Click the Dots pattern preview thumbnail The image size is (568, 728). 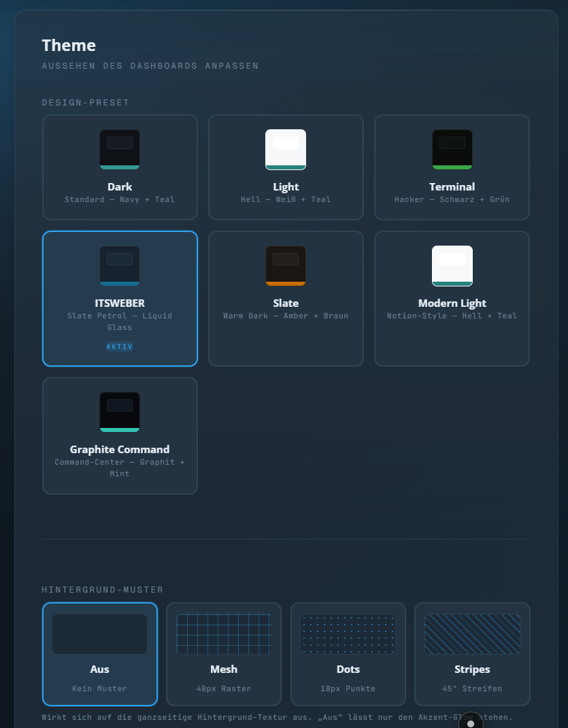348,633
